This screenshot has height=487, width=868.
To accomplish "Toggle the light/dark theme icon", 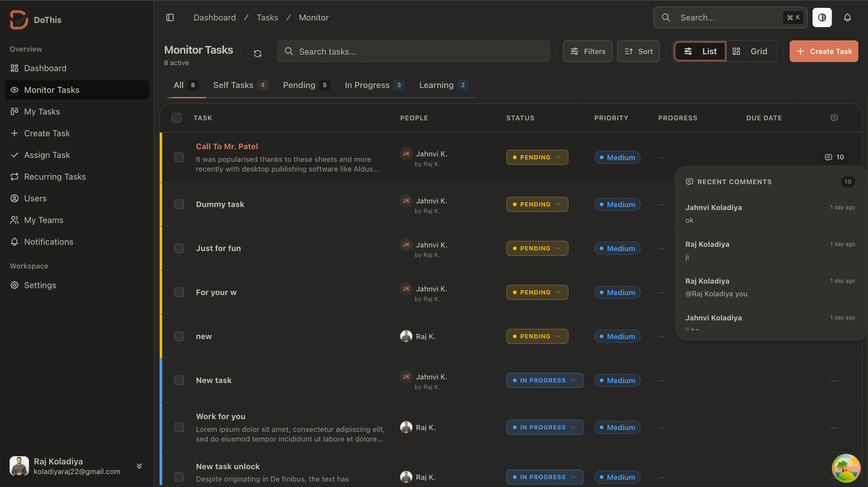I will tap(822, 17).
